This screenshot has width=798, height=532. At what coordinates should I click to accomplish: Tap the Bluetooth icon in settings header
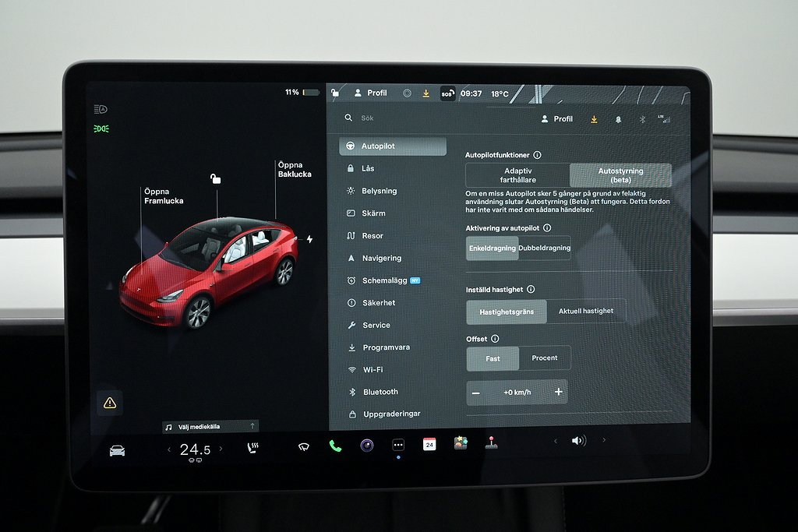[x=642, y=119]
